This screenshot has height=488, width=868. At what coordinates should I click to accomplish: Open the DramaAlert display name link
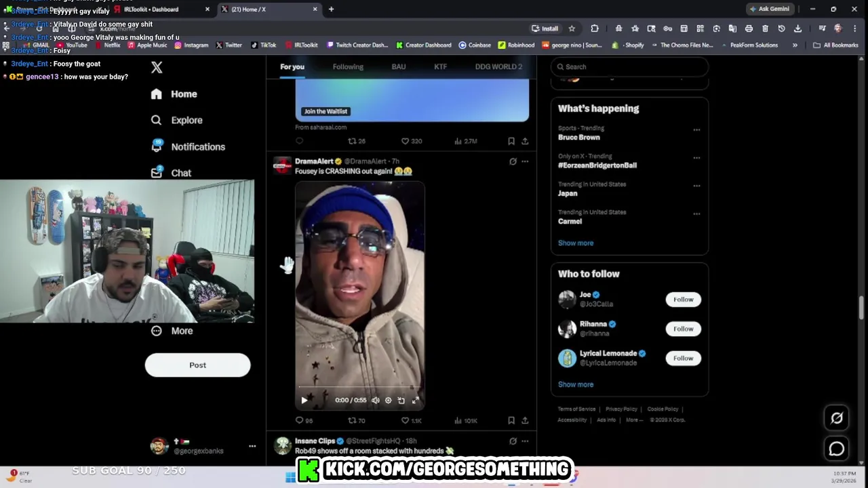[x=314, y=161]
